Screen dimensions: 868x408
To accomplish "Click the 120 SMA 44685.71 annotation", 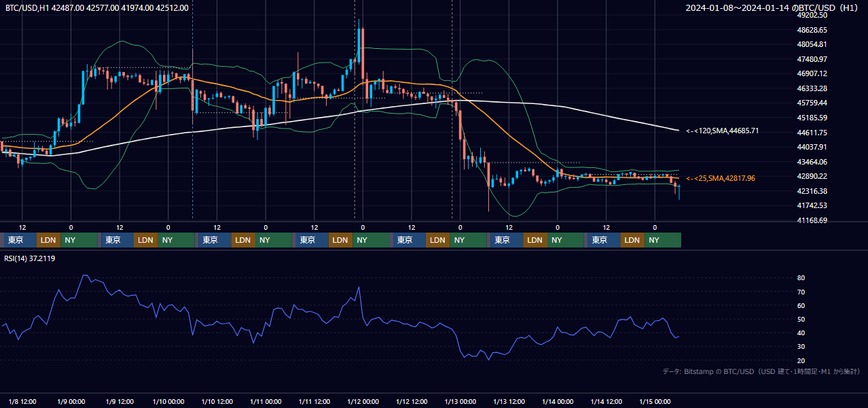I will (x=722, y=131).
